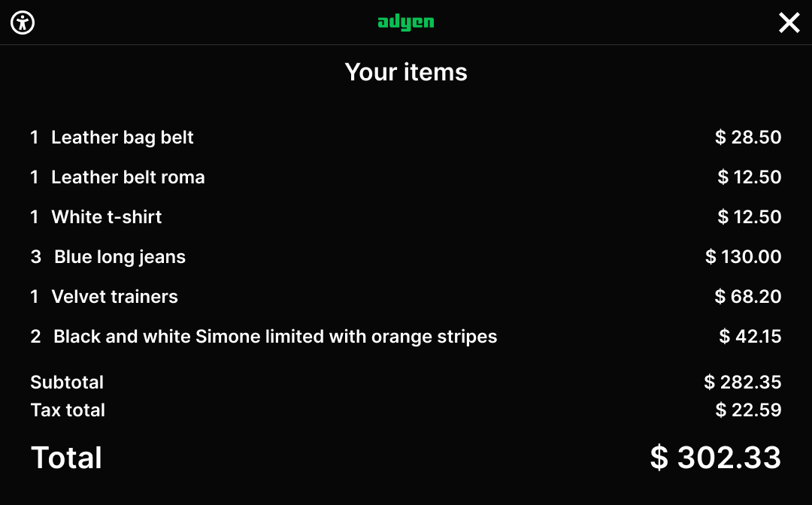Click the $ 42.15 price
This screenshot has width=812, height=505.
(750, 337)
